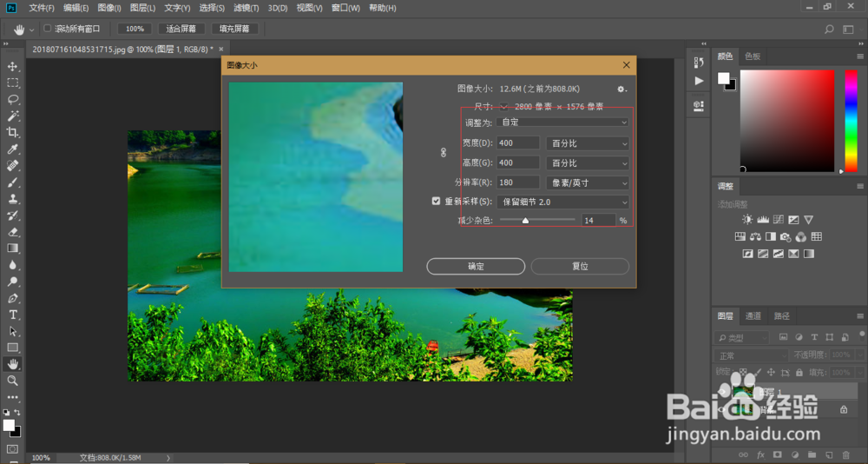Select the History Brush tool

click(12, 215)
